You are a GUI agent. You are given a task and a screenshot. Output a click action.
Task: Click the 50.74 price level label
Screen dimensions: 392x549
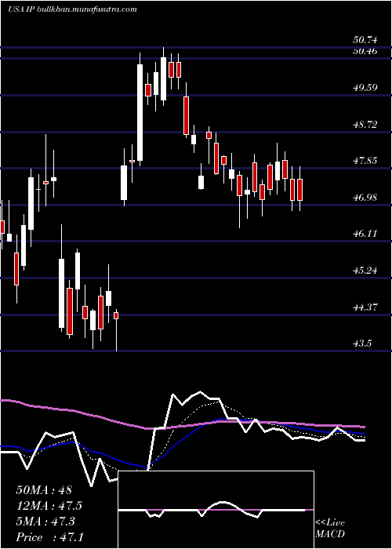365,40
